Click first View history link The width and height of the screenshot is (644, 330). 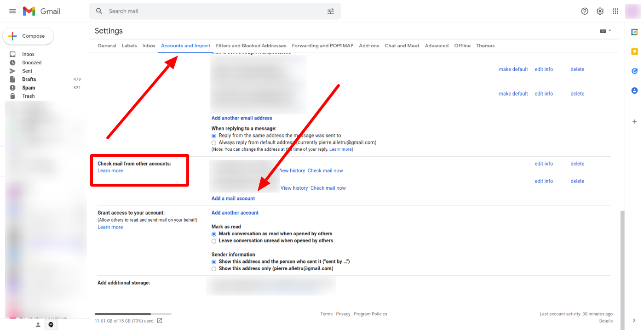click(x=292, y=171)
